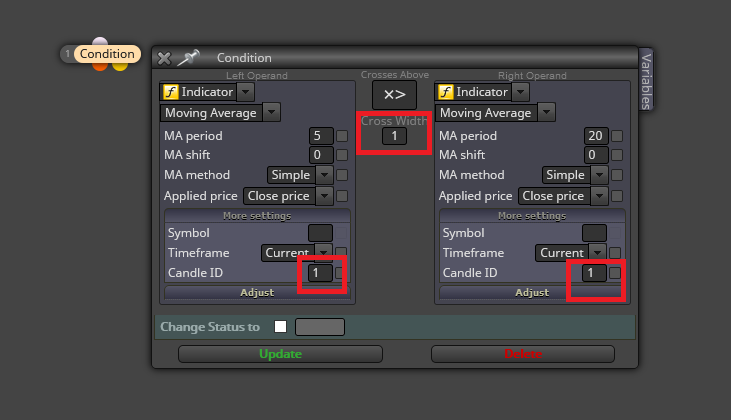The height and width of the screenshot is (420, 731).
Task: Click the red Delete button
Action: [523, 354]
